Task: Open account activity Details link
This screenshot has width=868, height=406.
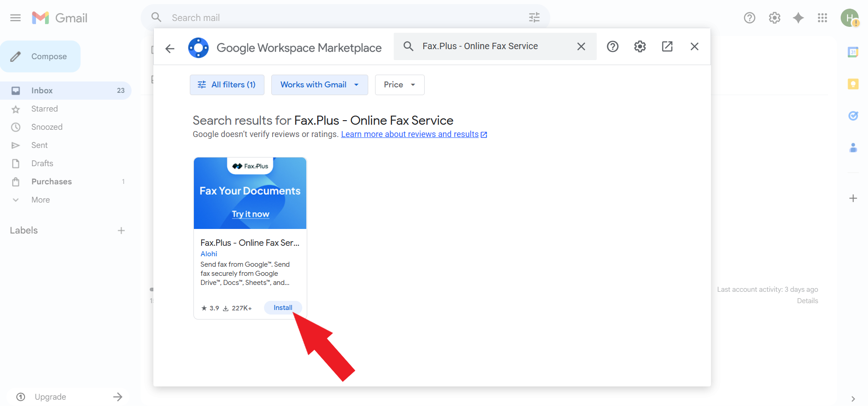Action: 807,301
